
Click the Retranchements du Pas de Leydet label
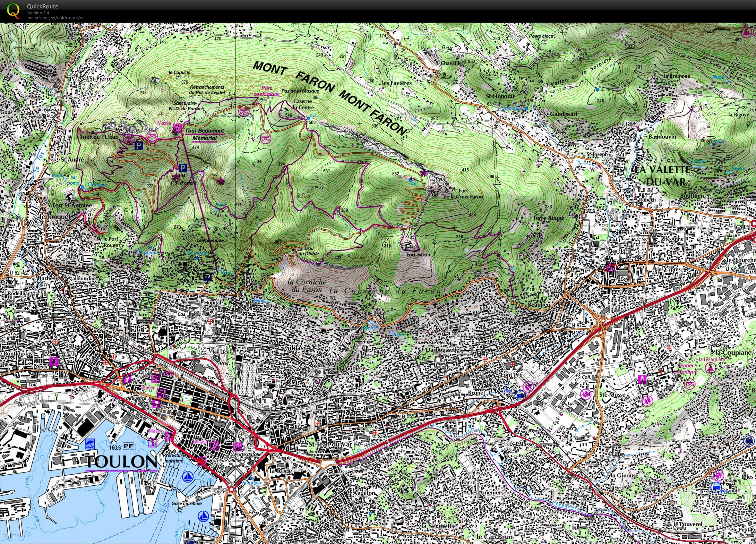207,90
